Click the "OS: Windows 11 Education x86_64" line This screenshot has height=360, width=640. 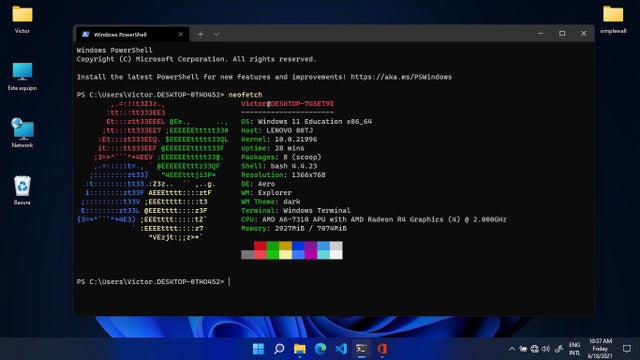[306, 121]
